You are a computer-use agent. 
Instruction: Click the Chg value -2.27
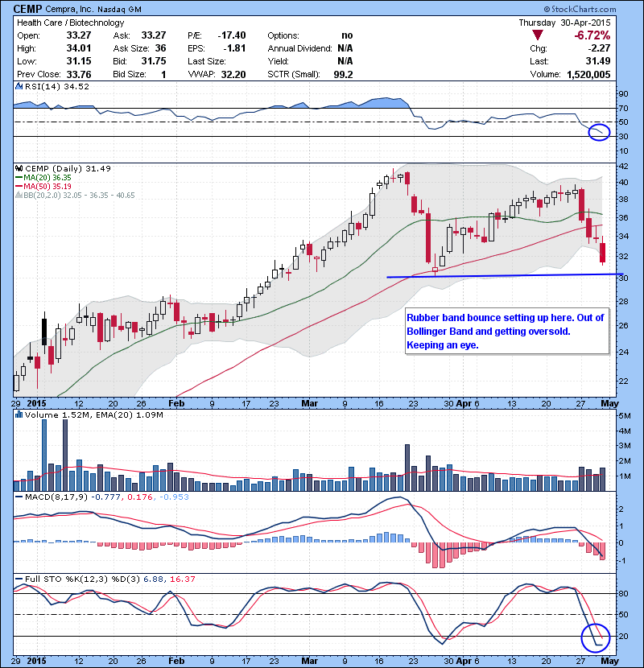598,48
